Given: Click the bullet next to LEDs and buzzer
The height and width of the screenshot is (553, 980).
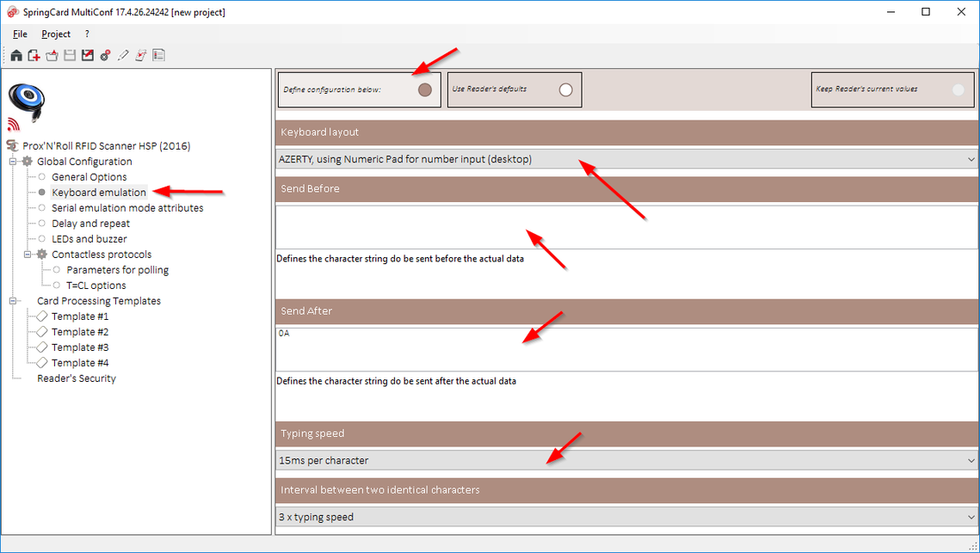Looking at the screenshot, I should (x=42, y=239).
